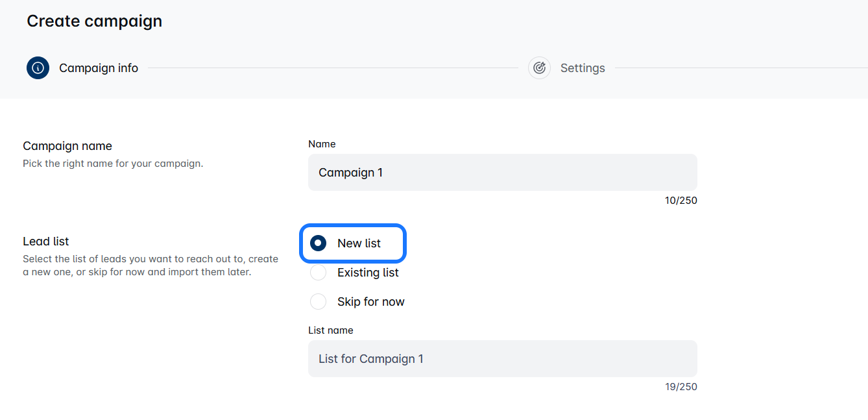This screenshot has height=420, width=868.
Task: Click the Campaign info step icon
Action: point(38,68)
